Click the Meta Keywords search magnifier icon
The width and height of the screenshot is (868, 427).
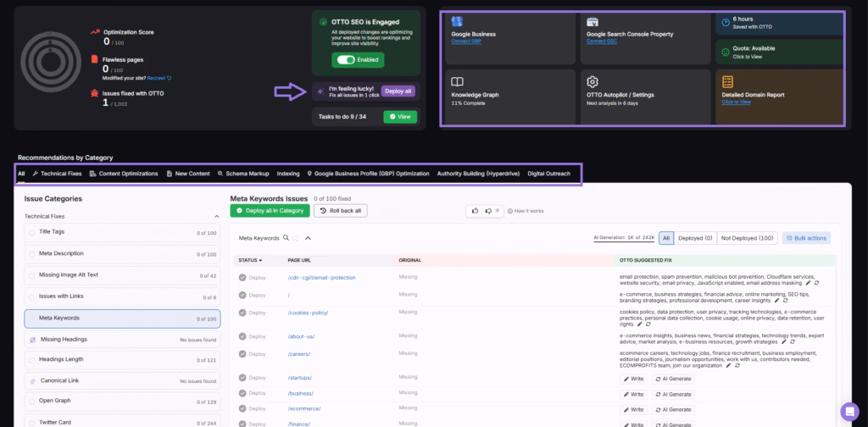pyautogui.click(x=287, y=239)
